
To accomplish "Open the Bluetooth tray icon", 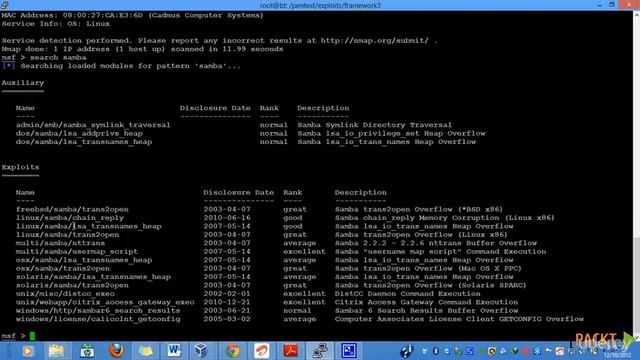I will tap(436, 351).
